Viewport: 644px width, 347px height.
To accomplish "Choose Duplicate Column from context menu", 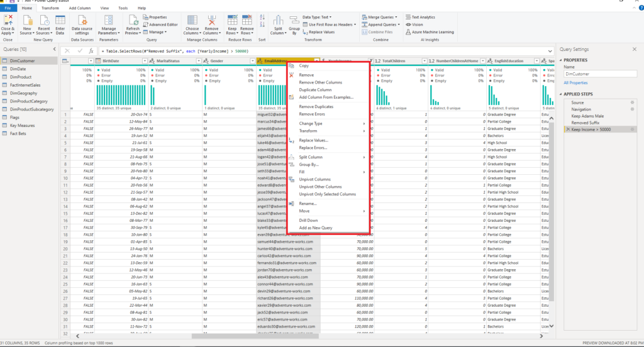I will pyautogui.click(x=316, y=89).
